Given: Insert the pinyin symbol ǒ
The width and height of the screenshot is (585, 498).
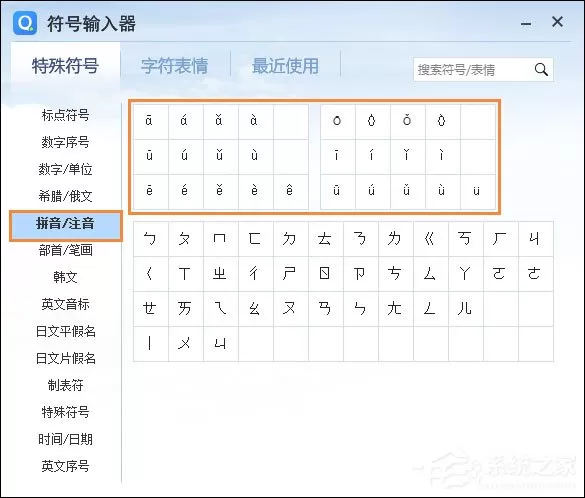Looking at the screenshot, I should click(x=407, y=120).
